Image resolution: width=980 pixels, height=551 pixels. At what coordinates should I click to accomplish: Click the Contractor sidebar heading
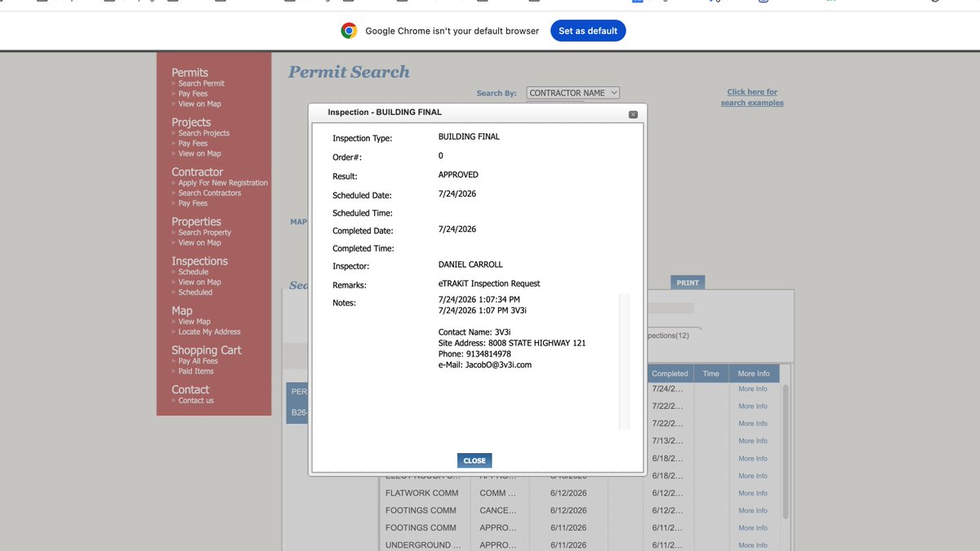click(x=197, y=172)
